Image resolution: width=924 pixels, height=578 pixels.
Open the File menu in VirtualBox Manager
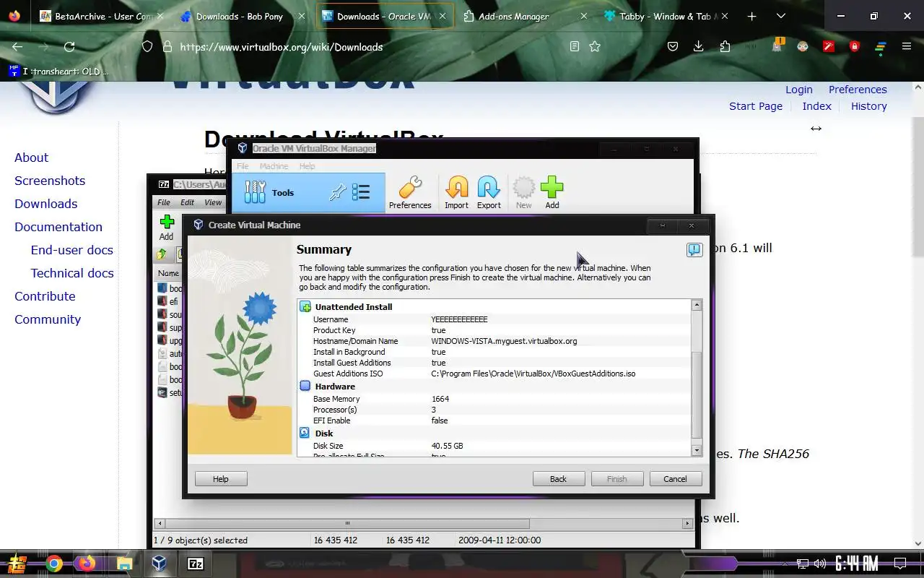point(243,166)
